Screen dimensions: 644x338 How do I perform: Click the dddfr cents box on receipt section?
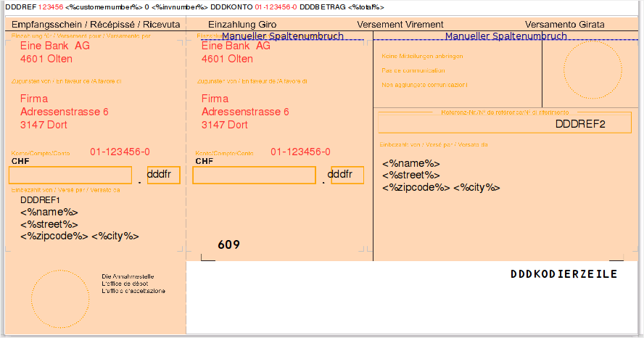click(x=163, y=176)
